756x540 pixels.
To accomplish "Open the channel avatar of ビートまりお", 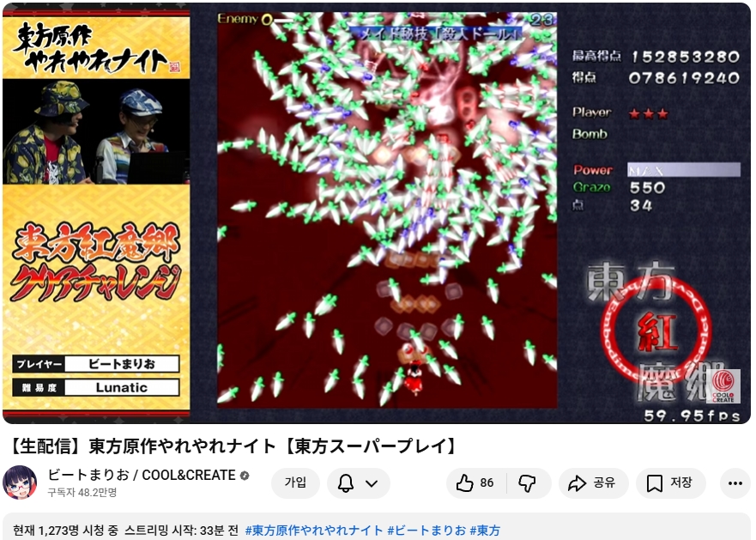I will pos(20,482).
